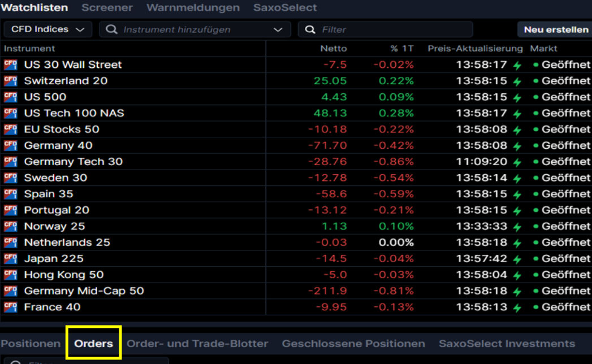Click the magnifier icon in the Filter field
This screenshot has height=364, width=592.
tap(310, 29)
